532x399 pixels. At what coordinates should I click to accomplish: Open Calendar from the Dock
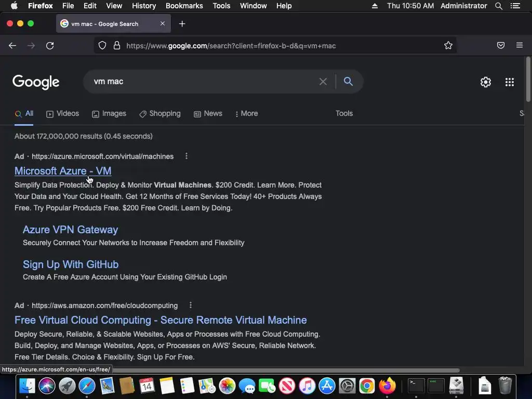(x=147, y=386)
